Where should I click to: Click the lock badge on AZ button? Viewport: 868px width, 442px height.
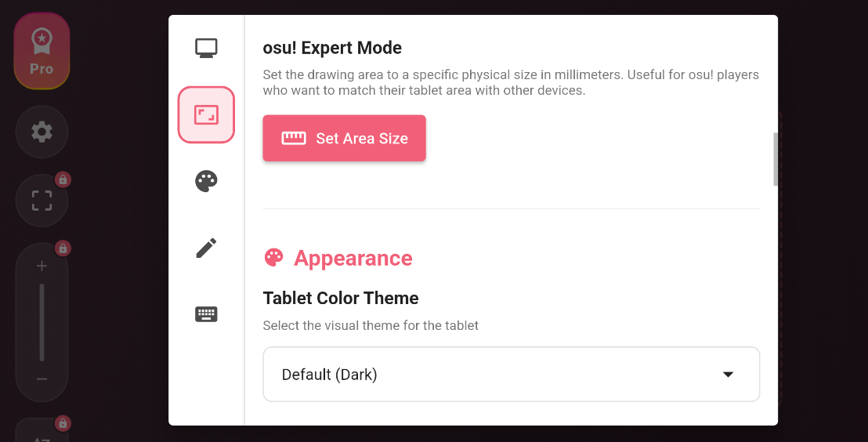pos(63,424)
